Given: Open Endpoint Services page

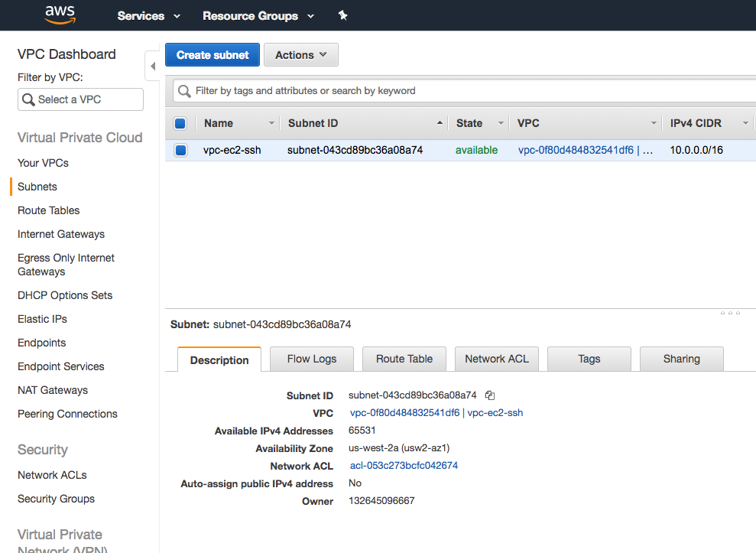Looking at the screenshot, I should (60, 366).
